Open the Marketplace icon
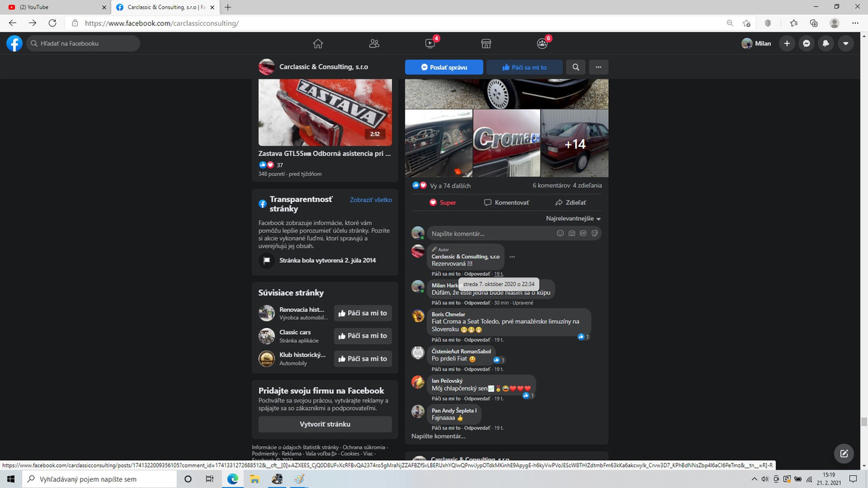 (486, 43)
